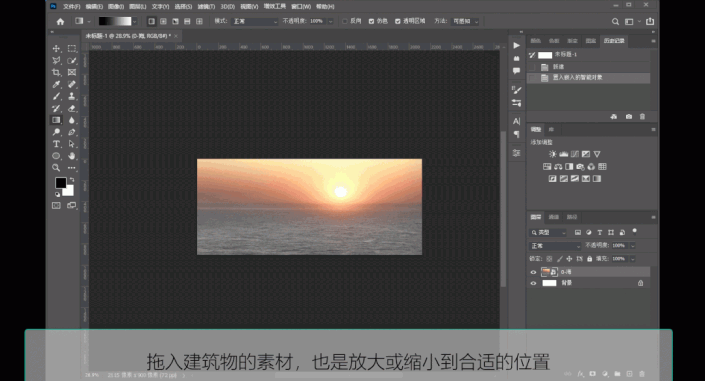The image size is (705, 381).
Task: Open the 图层(L) menu
Action: [138, 7]
